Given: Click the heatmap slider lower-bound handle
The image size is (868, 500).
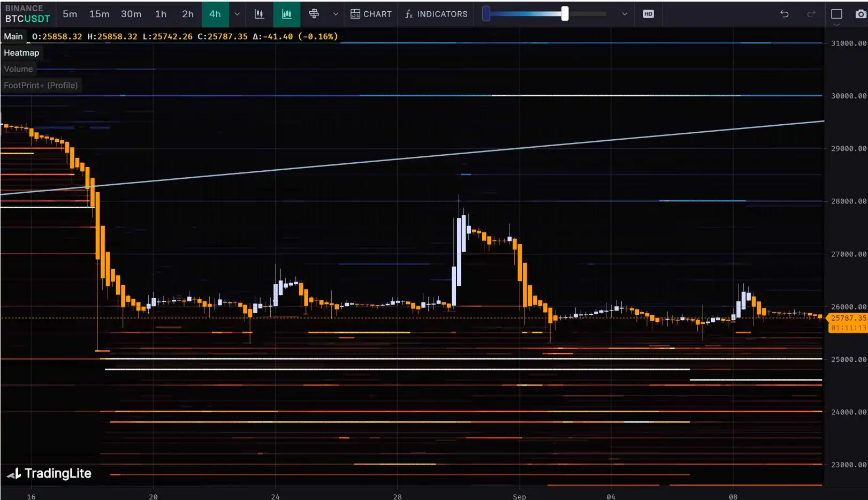Looking at the screenshot, I should tap(486, 14).
